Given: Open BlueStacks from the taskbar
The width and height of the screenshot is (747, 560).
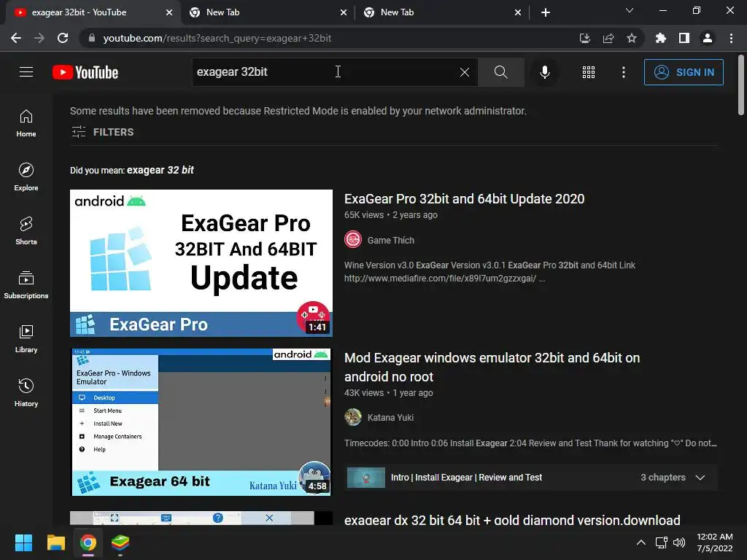Looking at the screenshot, I should (x=120, y=542).
